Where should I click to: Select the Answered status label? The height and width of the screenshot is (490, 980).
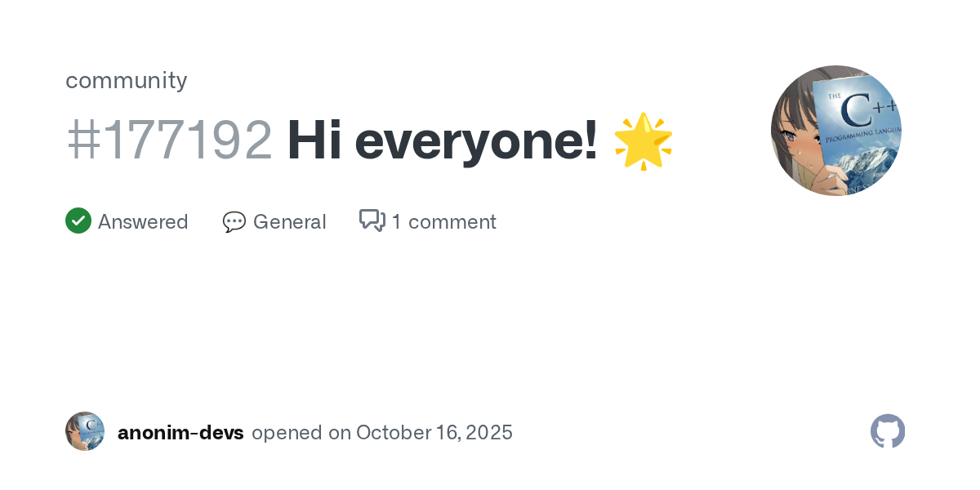(x=143, y=222)
